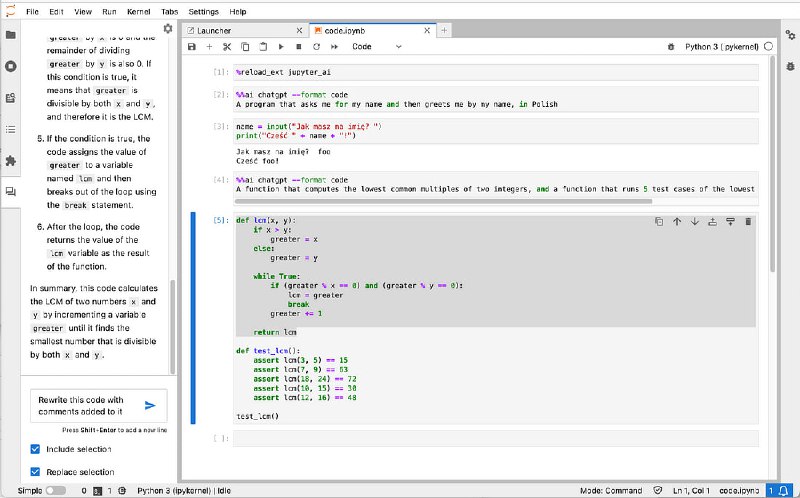This screenshot has width=800, height=498.
Task: Send the chat message with arrow icon
Action: 150,406
